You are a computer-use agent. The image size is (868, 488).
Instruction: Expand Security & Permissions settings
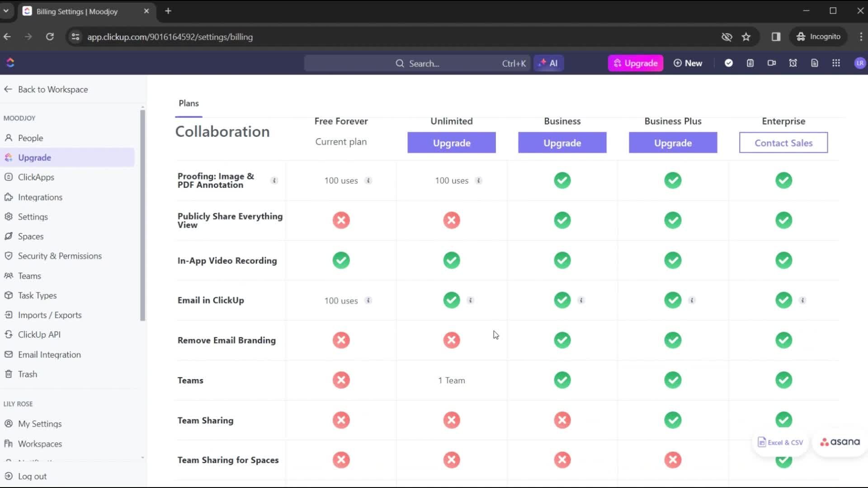tap(60, 256)
